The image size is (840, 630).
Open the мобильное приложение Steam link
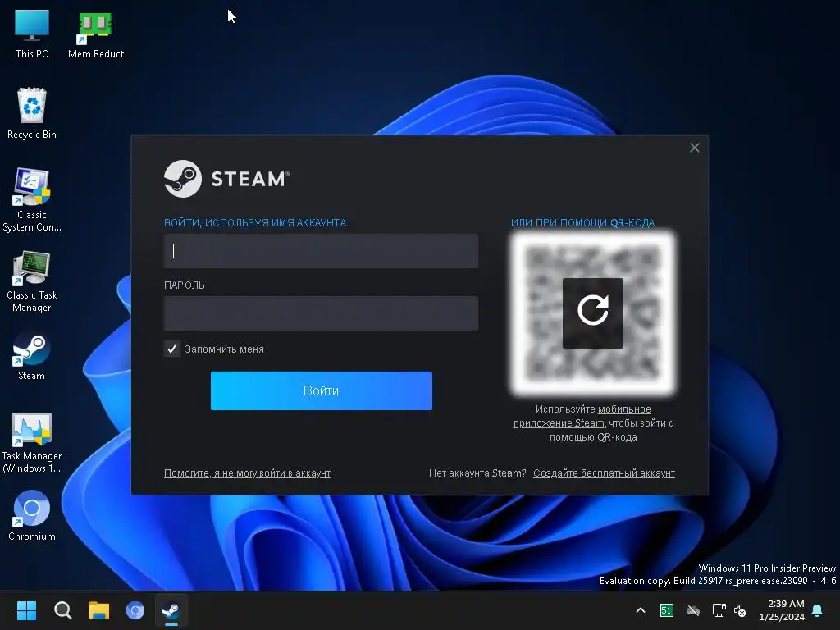point(582,416)
